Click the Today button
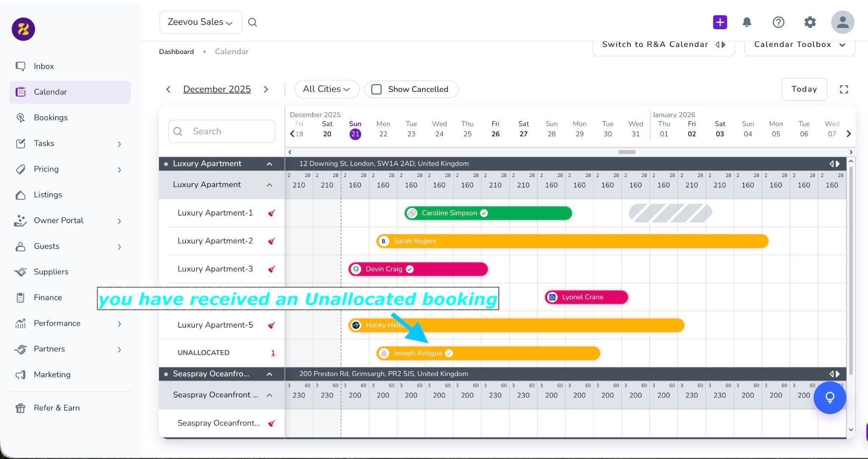Screen dimensions: 868x459 (804, 89)
